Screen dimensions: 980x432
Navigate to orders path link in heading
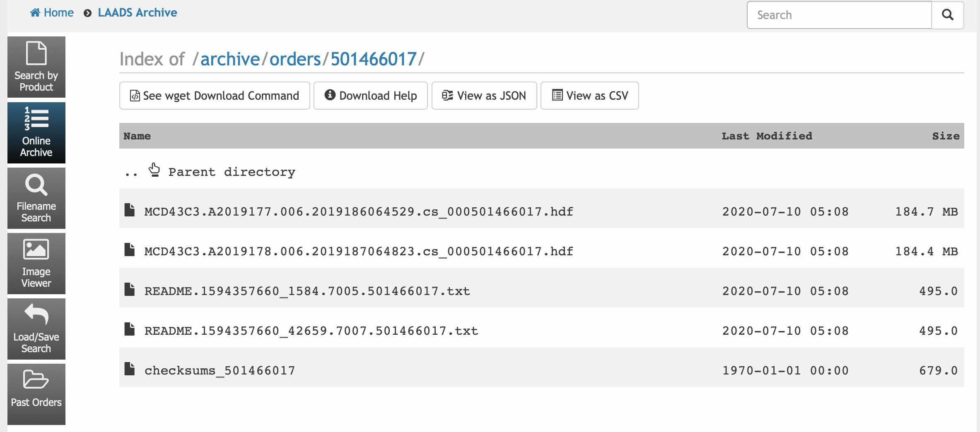coord(295,59)
